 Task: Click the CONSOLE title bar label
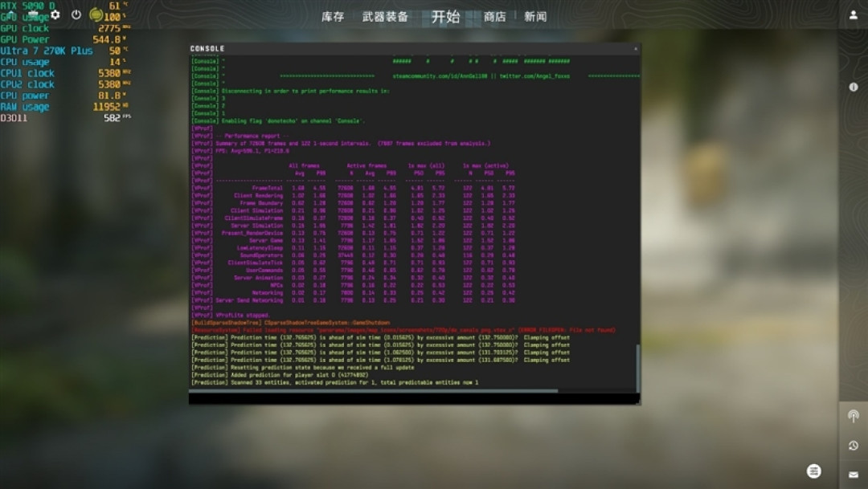click(x=207, y=49)
